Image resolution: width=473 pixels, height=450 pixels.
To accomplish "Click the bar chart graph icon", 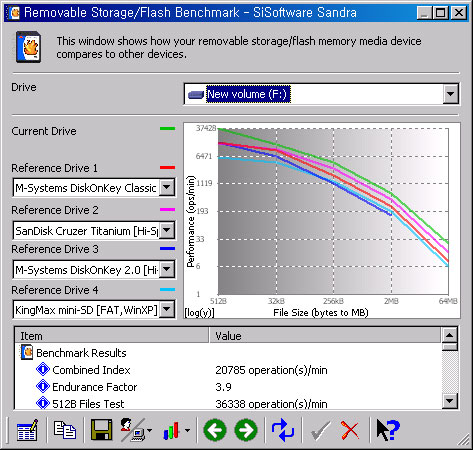I will coord(172,431).
